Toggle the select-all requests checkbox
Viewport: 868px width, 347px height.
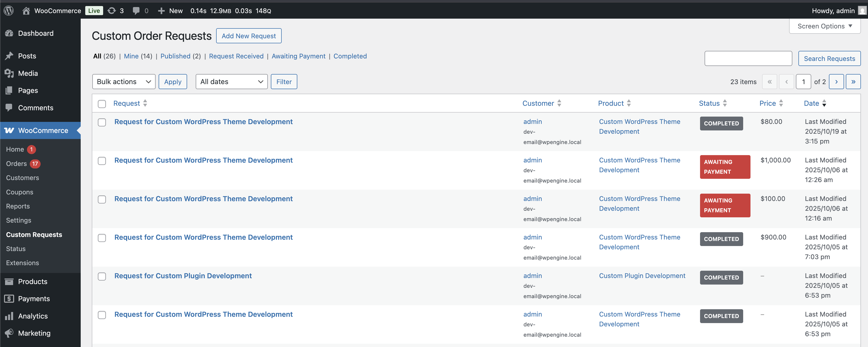tap(102, 103)
